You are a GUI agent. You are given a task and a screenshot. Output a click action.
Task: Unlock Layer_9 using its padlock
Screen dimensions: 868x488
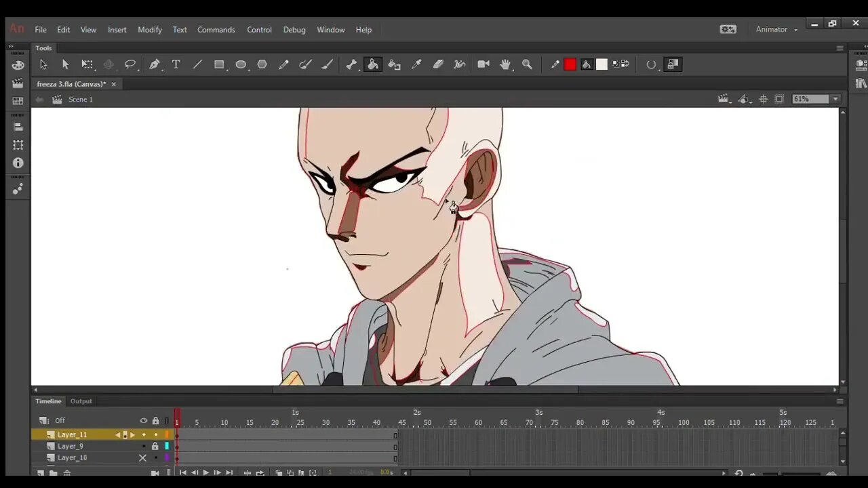click(155, 446)
